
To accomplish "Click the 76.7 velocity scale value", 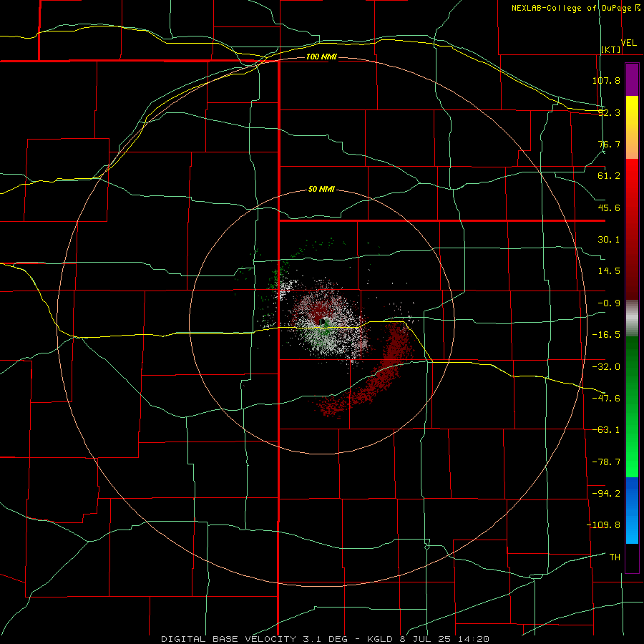I will click(609, 144).
